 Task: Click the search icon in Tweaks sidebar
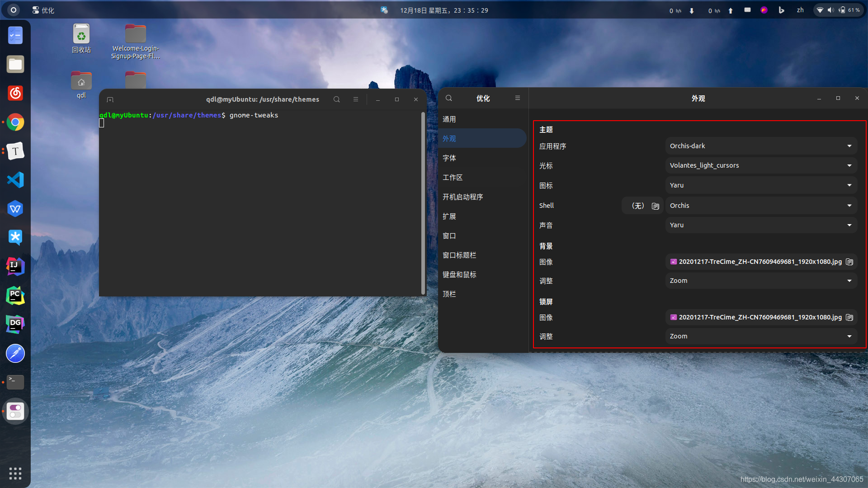coord(448,98)
